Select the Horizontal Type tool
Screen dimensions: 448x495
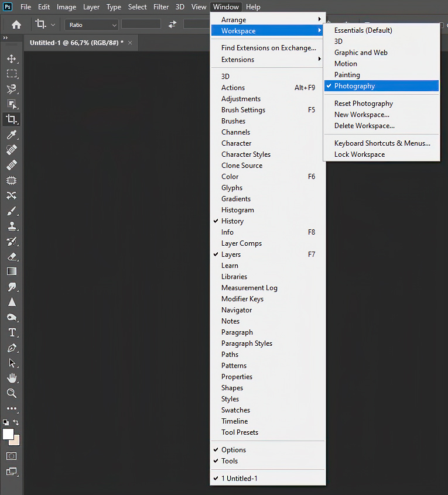tap(11, 332)
